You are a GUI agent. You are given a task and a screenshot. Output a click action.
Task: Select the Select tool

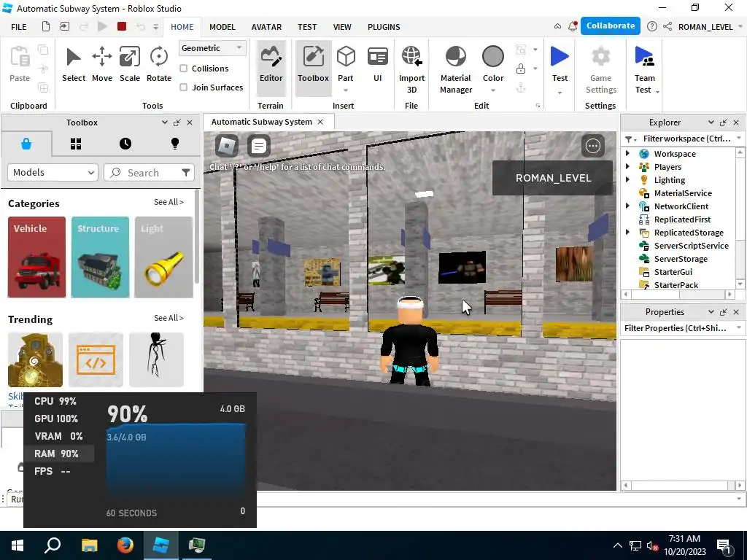point(74,65)
